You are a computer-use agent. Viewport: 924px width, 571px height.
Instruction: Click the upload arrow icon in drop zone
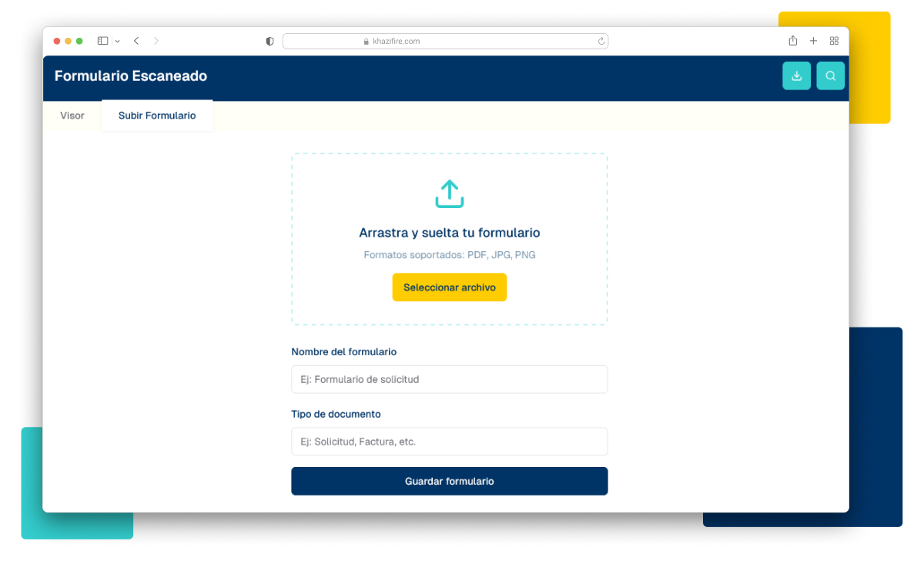tap(449, 194)
